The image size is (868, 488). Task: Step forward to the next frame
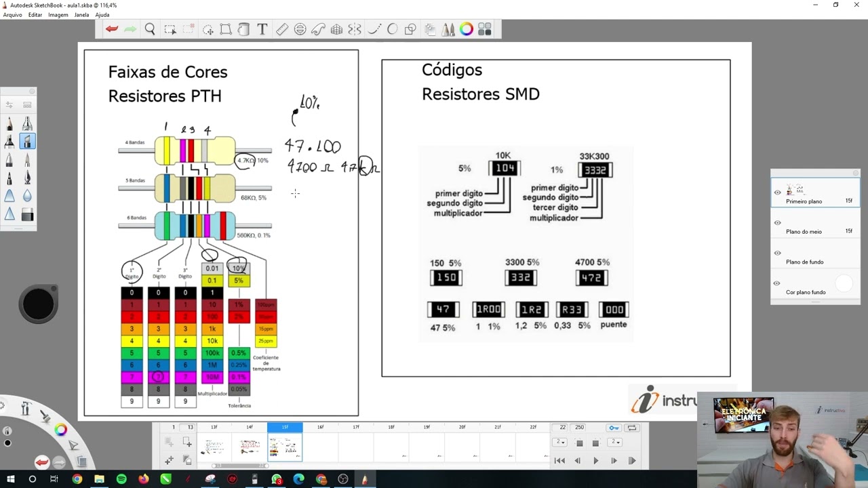(614, 461)
